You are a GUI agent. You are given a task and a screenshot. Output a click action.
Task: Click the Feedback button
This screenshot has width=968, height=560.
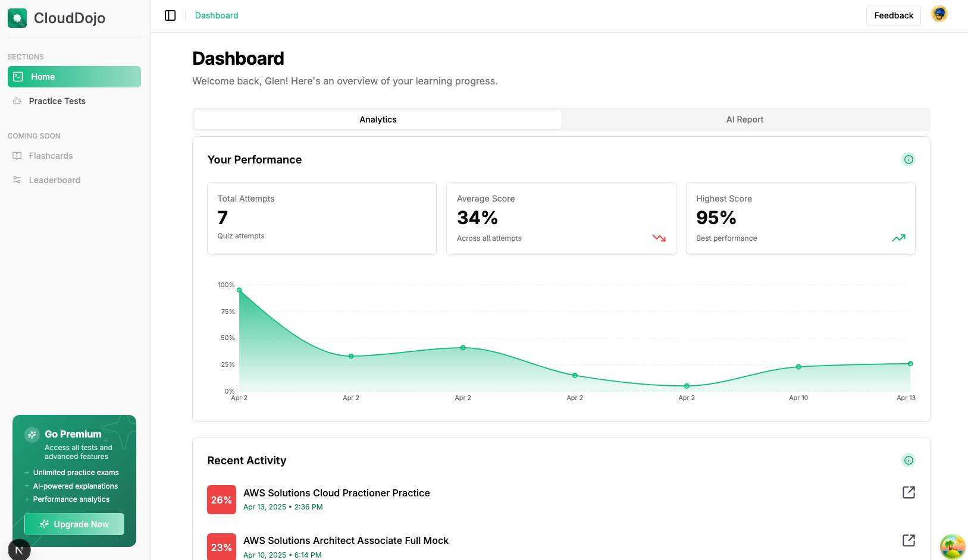(x=894, y=15)
